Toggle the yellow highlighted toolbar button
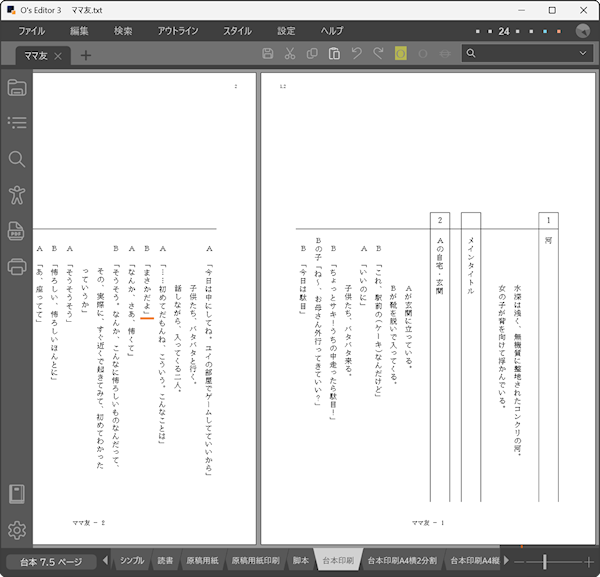The width and height of the screenshot is (600, 577). tap(400, 54)
